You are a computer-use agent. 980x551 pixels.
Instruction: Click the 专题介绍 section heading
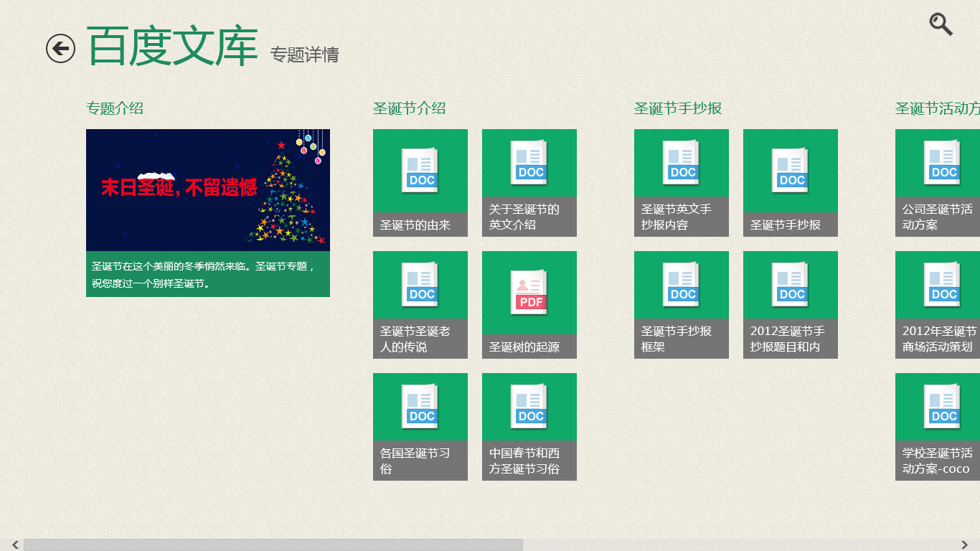click(115, 108)
